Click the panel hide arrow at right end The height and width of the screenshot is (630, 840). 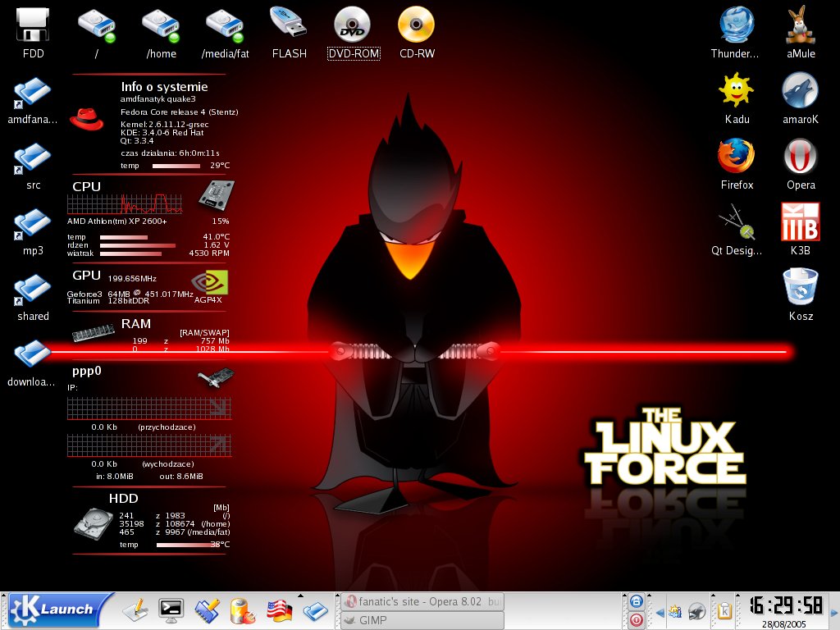coord(833,612)
